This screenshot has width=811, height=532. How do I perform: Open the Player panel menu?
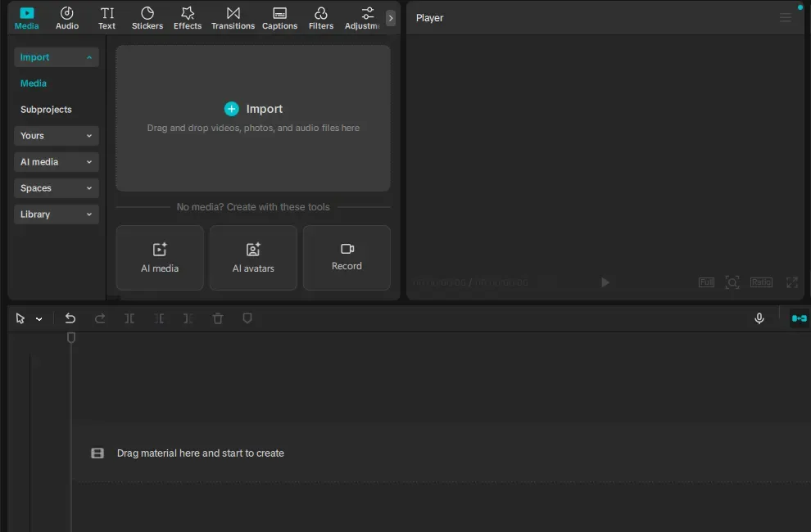coord(785,18)
